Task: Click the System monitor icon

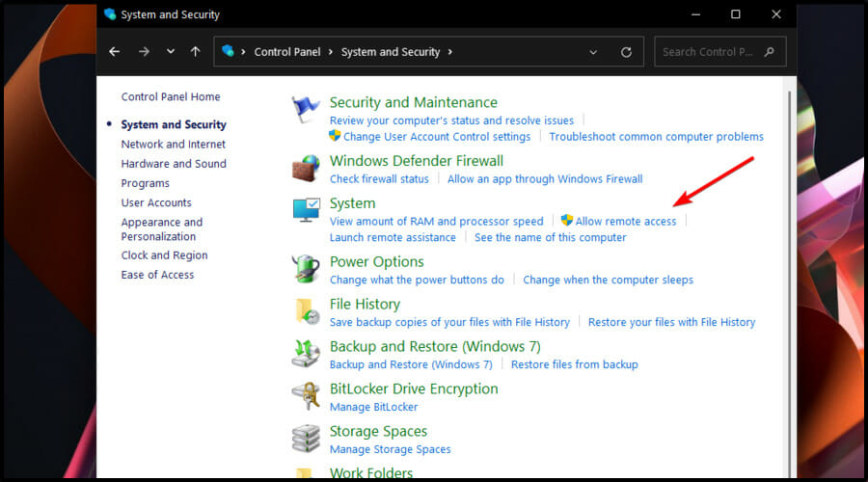Action: point(306,211)
